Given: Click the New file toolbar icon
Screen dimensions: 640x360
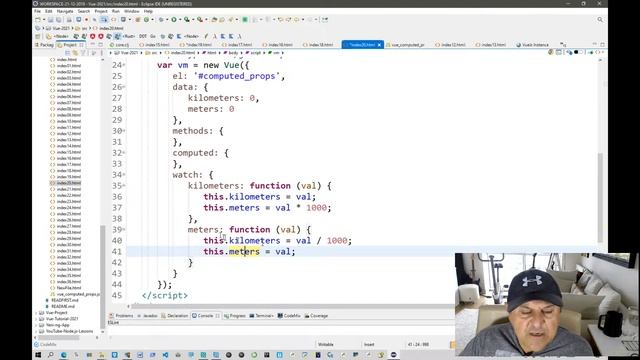Looking at the screenshot, I should click(x=38, y=20).
